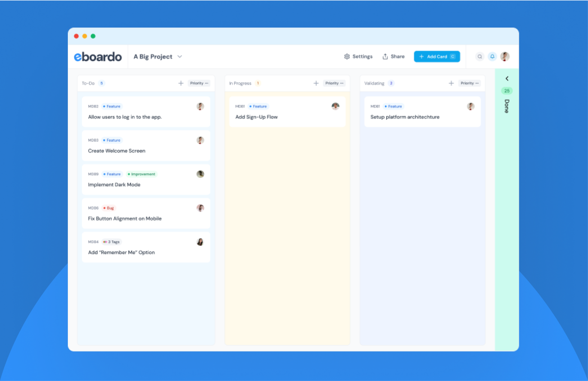Image resolution: width=588 pixels, height=381 pixels.
Task: Click the To-Do count badge 5
Action: [x=102, y=83]
